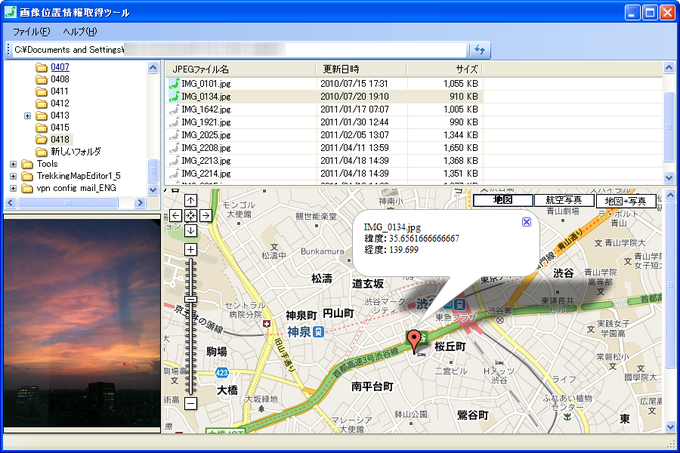
Task: Click the red map location marker
Action: tap(415, 340)
